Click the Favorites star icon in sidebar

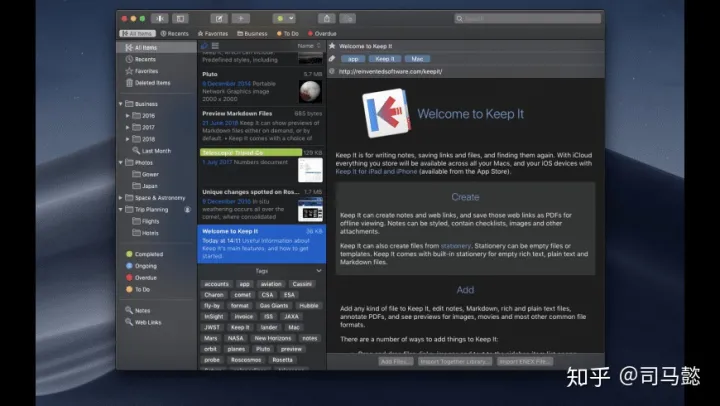129,71
